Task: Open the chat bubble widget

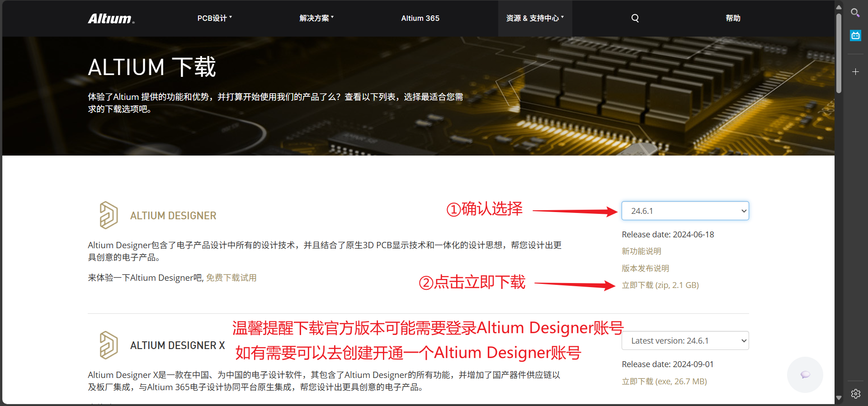Action: pos(805,374)
